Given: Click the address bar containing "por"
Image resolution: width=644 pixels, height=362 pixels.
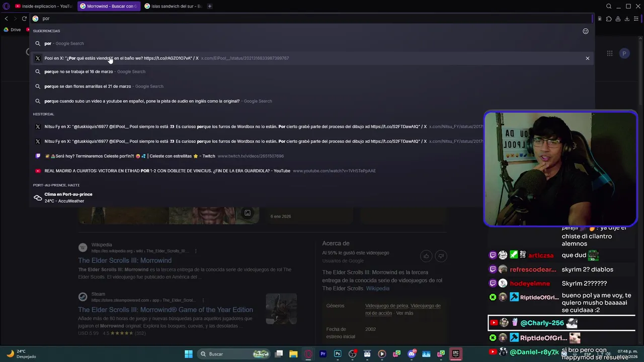Looking at the screenshot, I should pos(312,19).
